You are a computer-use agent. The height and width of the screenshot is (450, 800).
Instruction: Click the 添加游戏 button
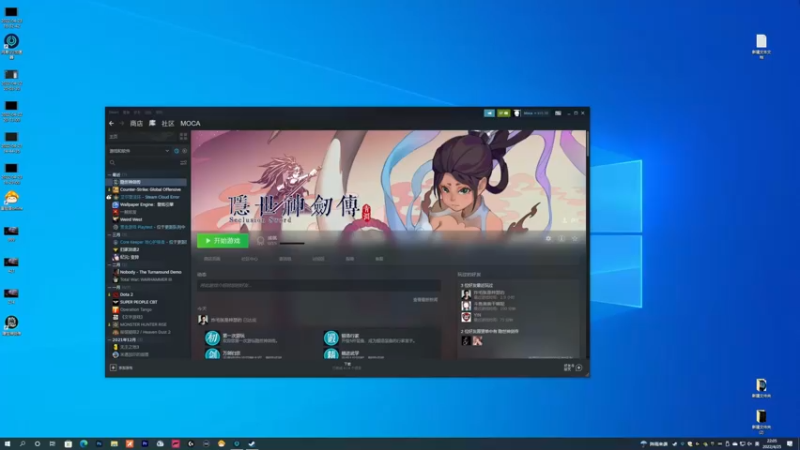pyautogui.click(x=122, y=367)
